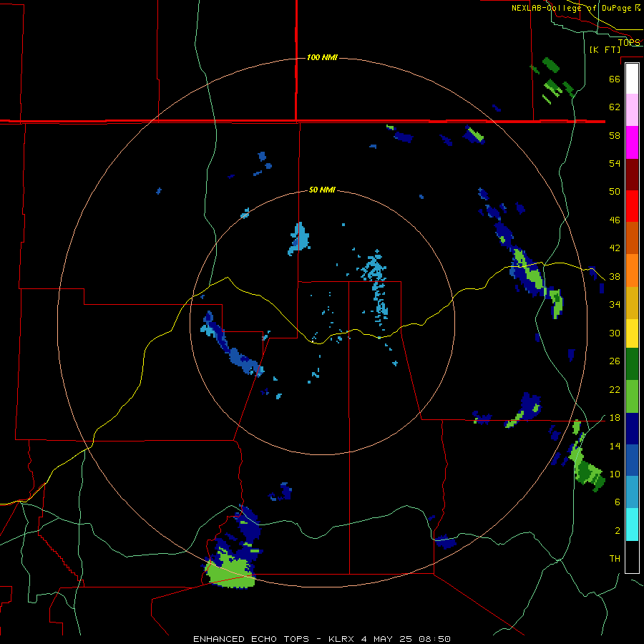The width and height of the screenshot is (644, 644).
Task: Click the light pink 62 kft swatch
Action: [632, 109]
